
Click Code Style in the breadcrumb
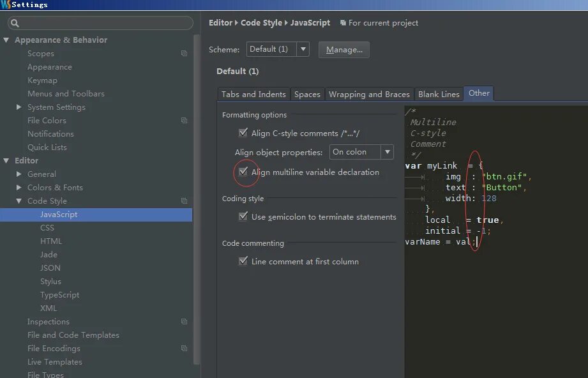coord(261,23)
